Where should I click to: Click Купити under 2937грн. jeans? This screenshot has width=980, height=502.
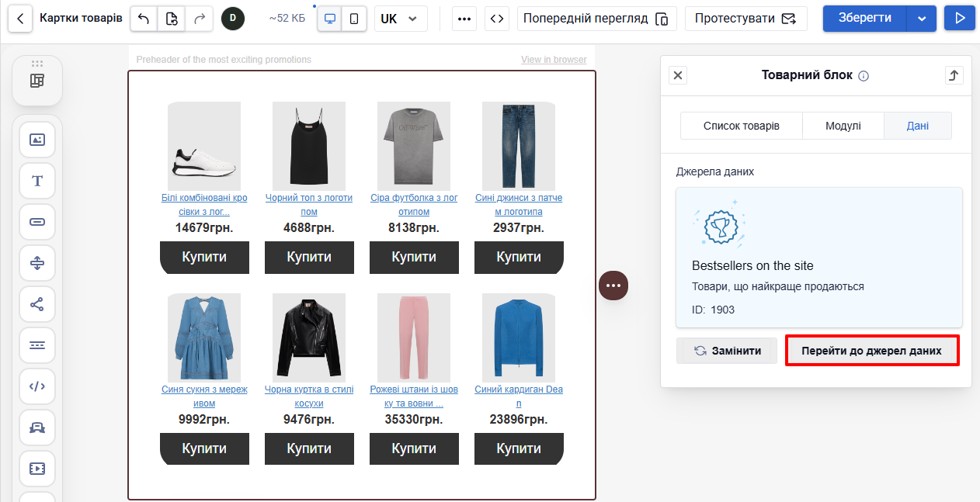point(519,257)
